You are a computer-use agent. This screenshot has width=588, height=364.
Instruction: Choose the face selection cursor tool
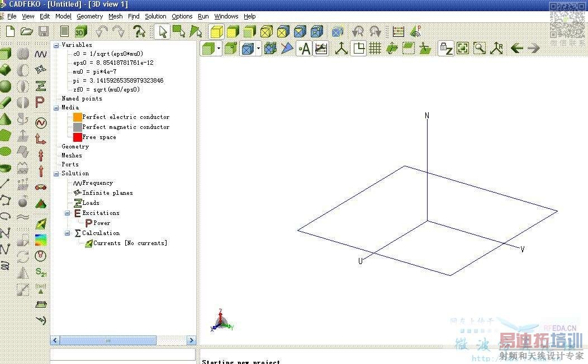[179, 31]
